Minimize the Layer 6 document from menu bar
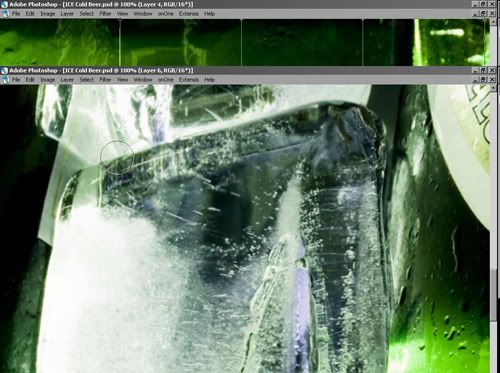This screenshot has height=373, width=500. pos(476,79)
